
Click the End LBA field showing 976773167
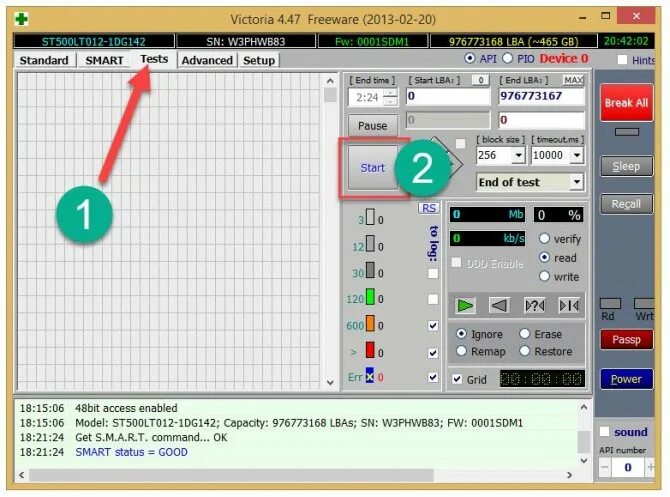pos(541,96)
